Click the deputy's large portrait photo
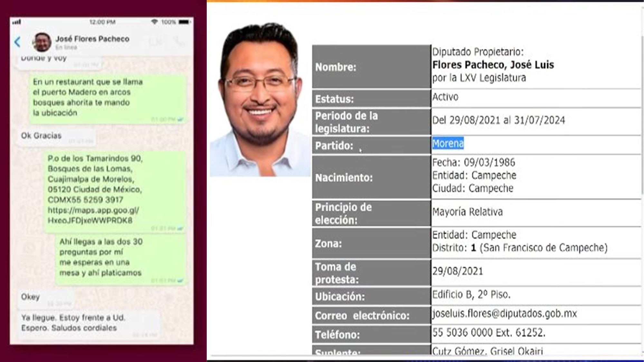The image size is (644, 362). [260, 100]
